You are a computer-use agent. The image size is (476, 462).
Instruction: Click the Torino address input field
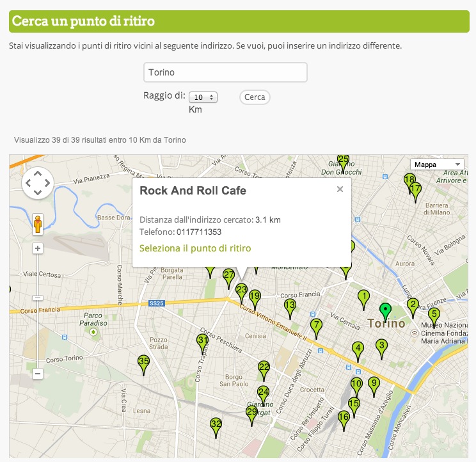(x=225, y=72)
